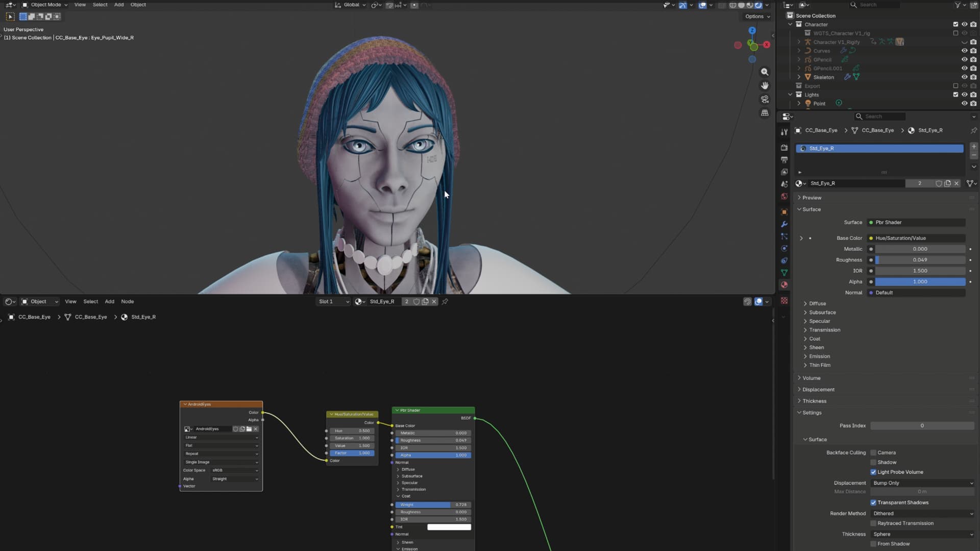980x551 pixels.
Task: Click the zoom magnifier viewport gizmo
Action: [x=765, y=72]
